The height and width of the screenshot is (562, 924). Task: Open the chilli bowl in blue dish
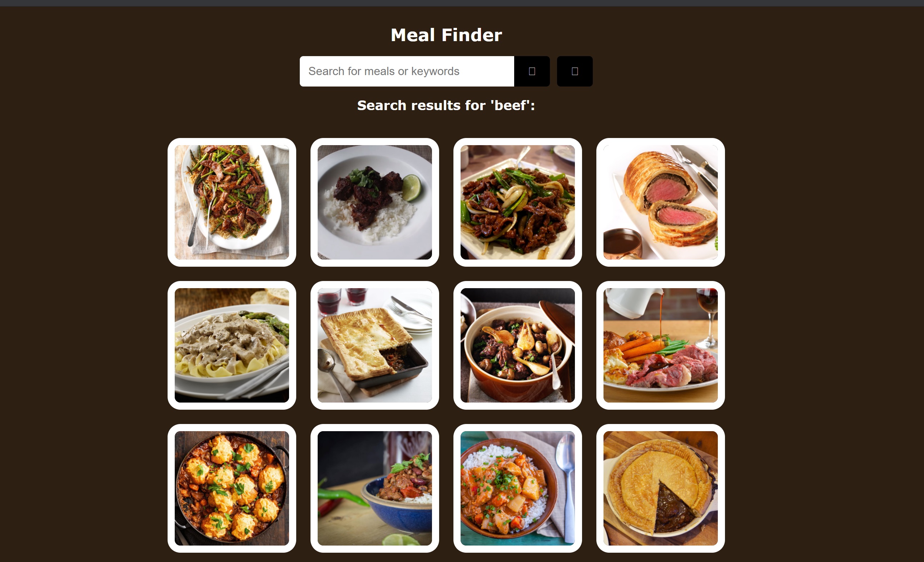click(x=374, y=488)
